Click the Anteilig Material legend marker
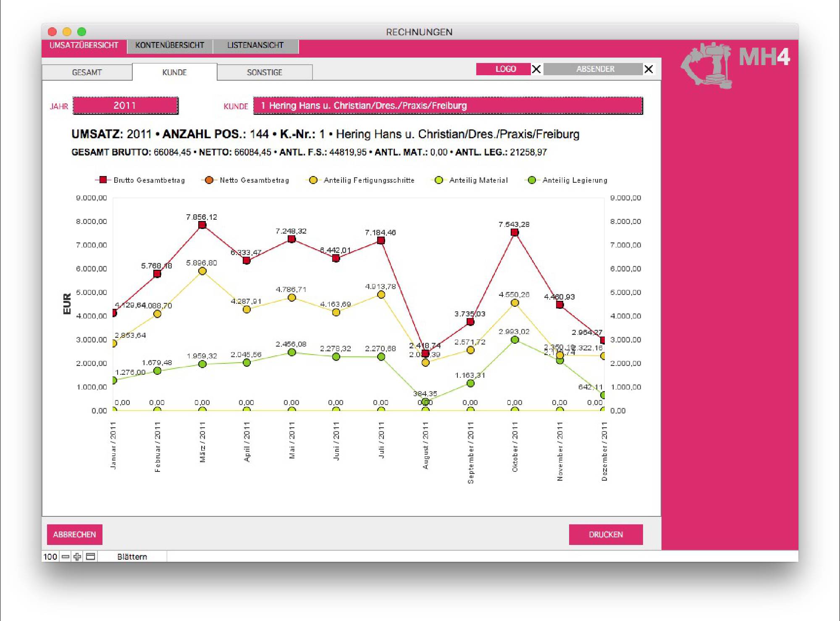This screenshot has width=840, height=621. click(x=438, y=180)
